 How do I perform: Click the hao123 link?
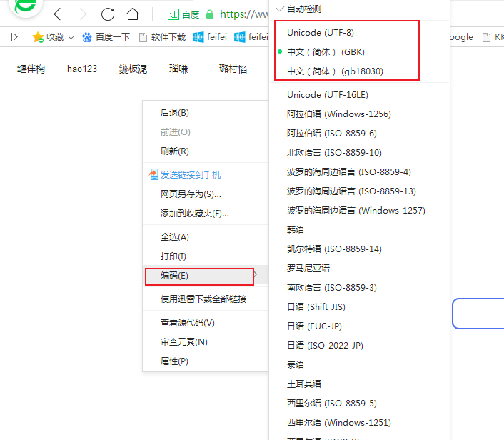click(82, 69)
